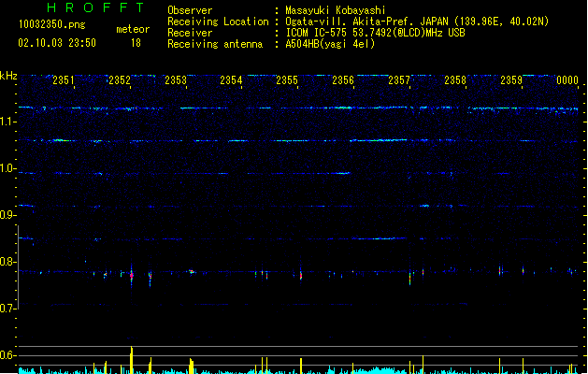Click the Observer field label
Image resolution: width=588 pixels, height=374 pixels.
190,10
